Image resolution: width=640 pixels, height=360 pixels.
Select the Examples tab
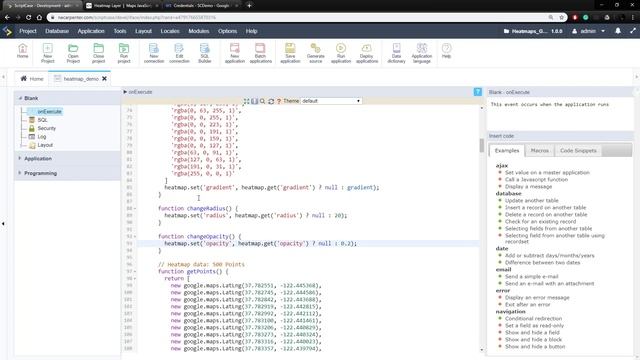click(x=507, y=151)
